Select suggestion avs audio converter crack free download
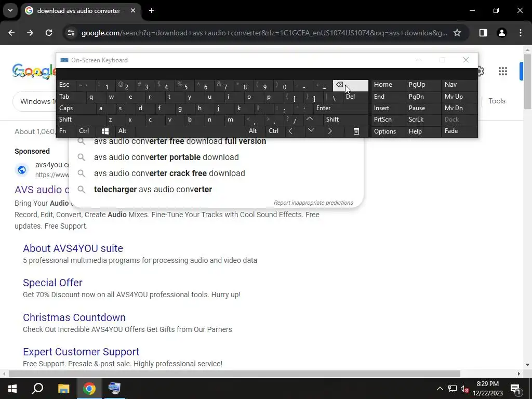Image resolution: width=532 pixels, height=399 pixels. (x=216, y=174)
